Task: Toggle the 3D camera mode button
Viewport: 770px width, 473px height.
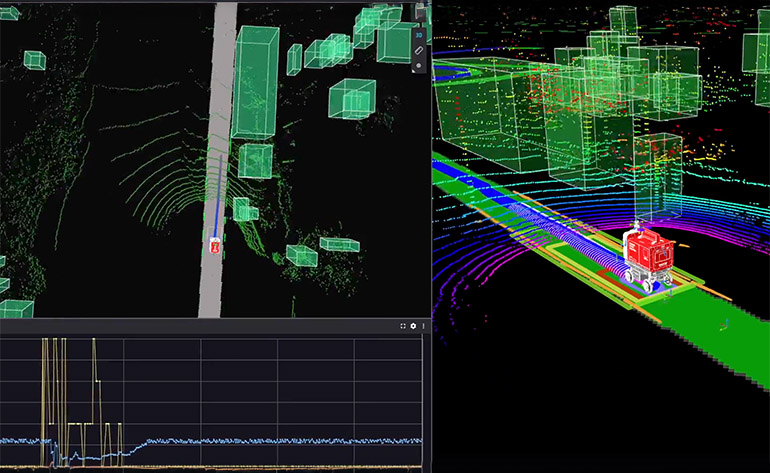Action: coord(419,35)
